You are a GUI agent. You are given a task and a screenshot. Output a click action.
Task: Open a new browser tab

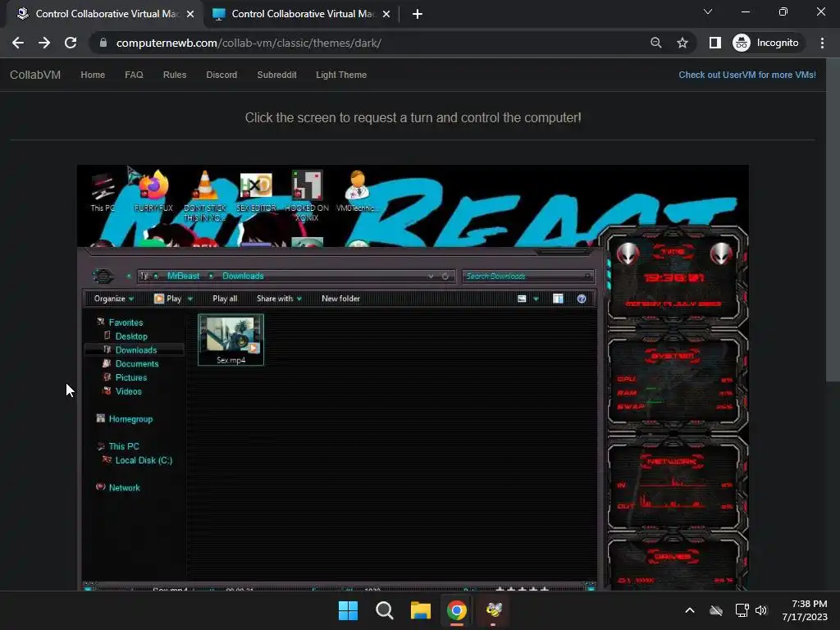pyautogui.click(x=418, y=14)
